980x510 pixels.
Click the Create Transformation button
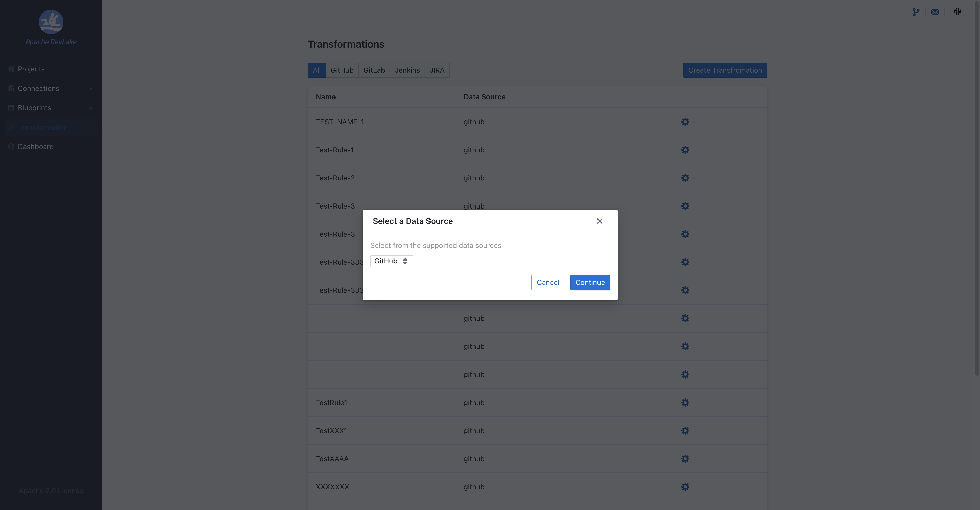[x=725, y=70]
